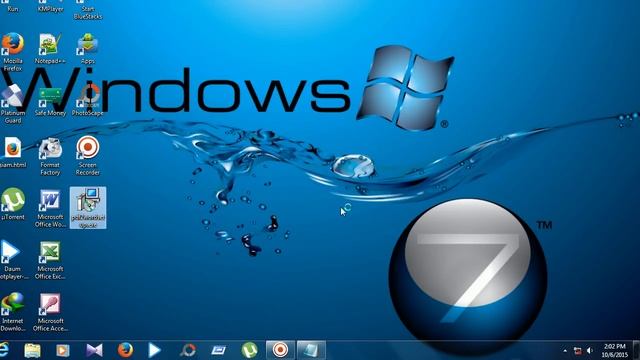Open the BlueStacks Apps desktop shortcut
The image size is (640, 360).
(x=88, y=49)
